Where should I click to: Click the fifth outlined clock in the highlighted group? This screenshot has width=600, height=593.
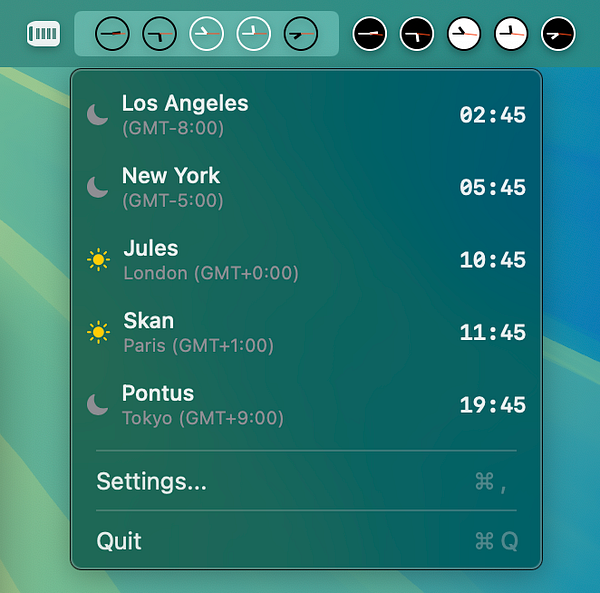click(301, 34)
